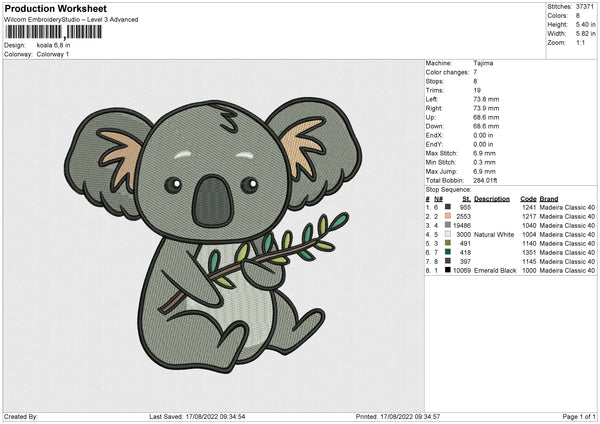Click the Description column header
600x424 pixels.
(492, 198)
